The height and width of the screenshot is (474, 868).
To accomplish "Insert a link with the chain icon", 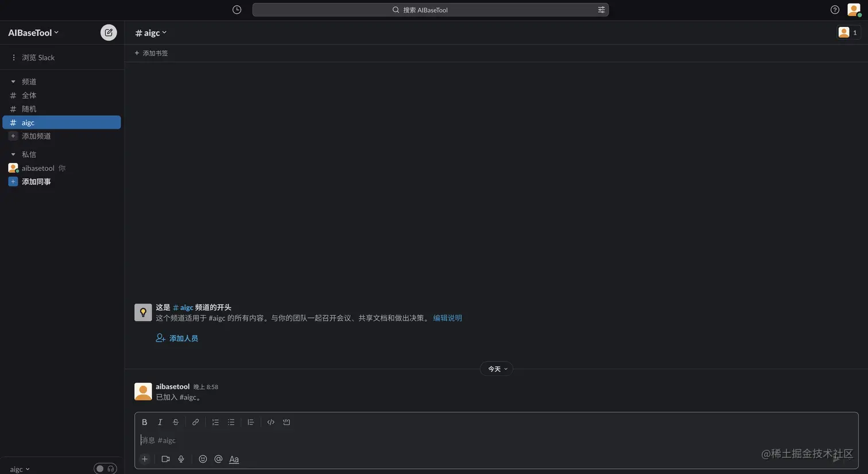I will pos(195,422).
